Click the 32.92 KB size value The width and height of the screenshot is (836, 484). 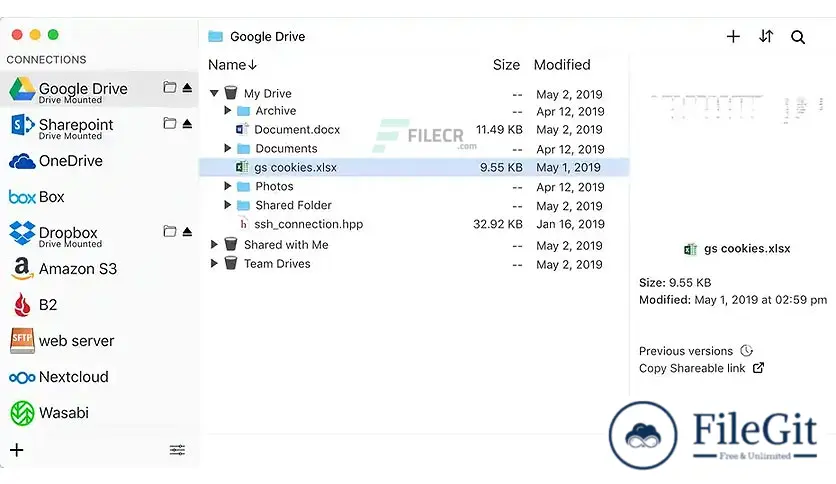497,224
